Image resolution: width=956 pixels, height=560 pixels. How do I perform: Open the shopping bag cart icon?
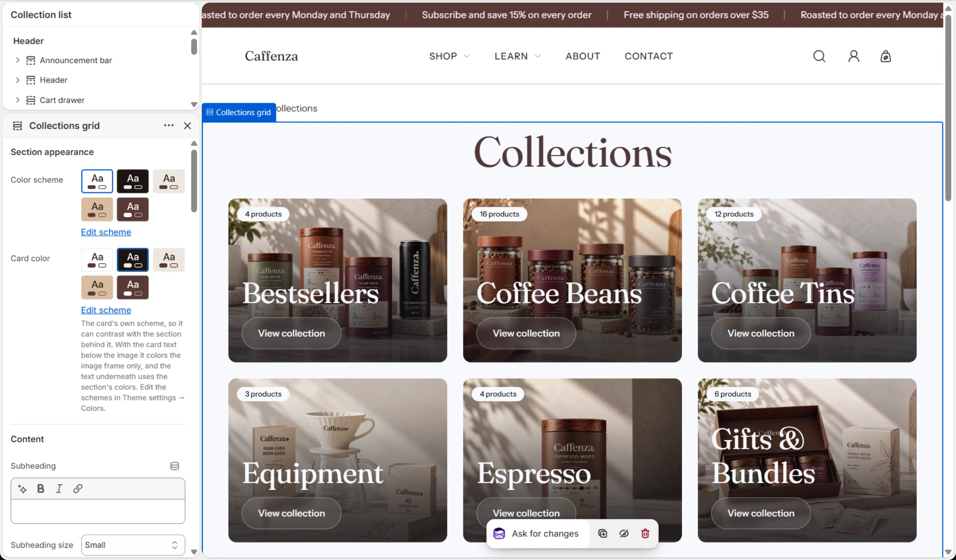click(885, 56)
